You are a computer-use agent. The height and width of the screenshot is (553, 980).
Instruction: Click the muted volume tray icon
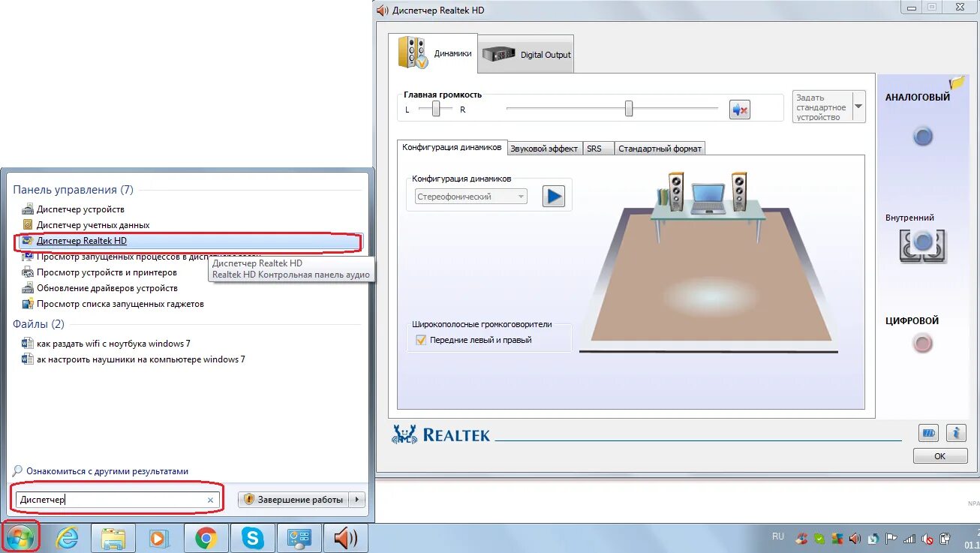click(927, 539)
